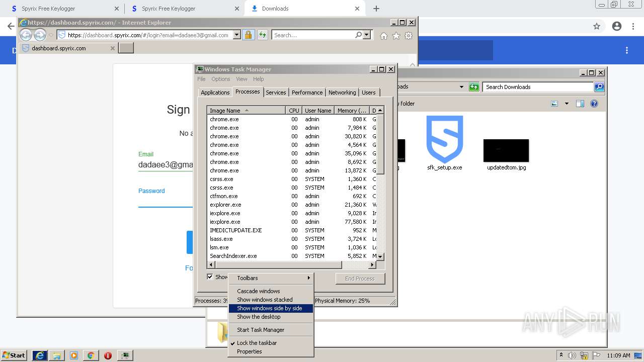
Task: Click the Explorer search magnifier button
Action: tap(599, 87)
